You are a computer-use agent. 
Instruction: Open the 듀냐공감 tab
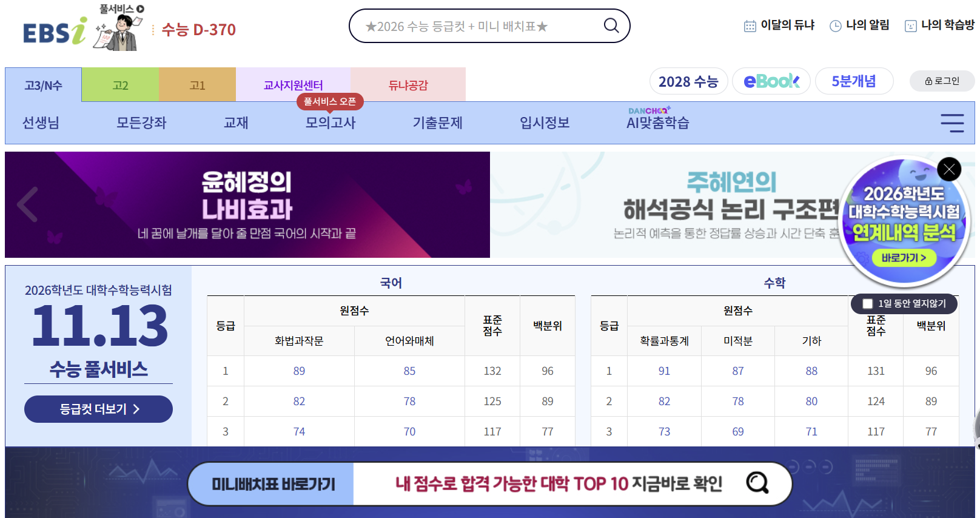tap(408, 85)
